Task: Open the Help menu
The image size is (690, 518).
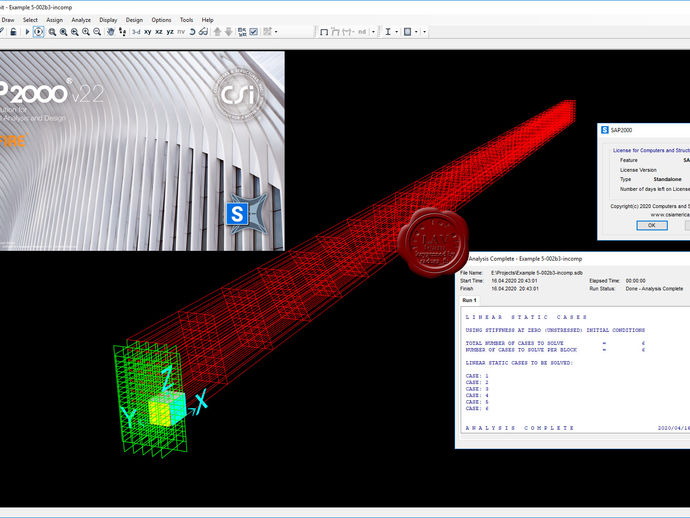Action: [208, 20]
